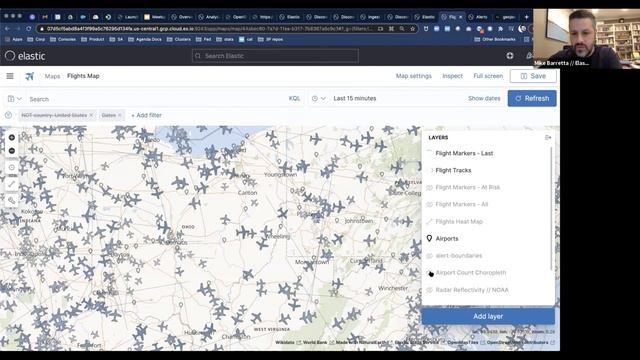640x360 pixels.
Task: Bookmark this page with the star icon
Action: pyautogui.click(x=412, y=29)
